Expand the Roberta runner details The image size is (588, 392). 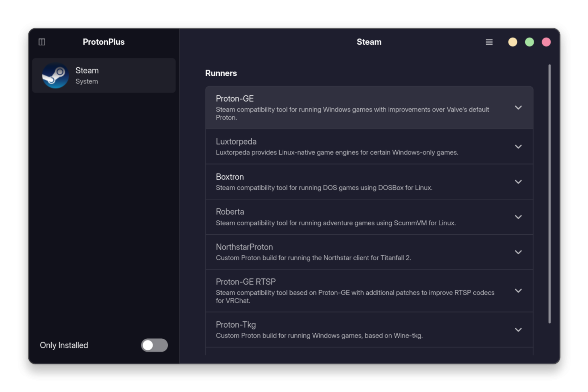click(x=519, y=217)
